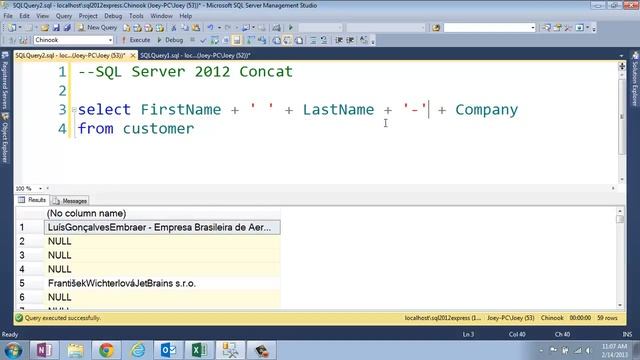The height and width of the screenshot is (360, 640).
Task: Open the Navigate Backward dropdown arrow
Action: point(253,27)
